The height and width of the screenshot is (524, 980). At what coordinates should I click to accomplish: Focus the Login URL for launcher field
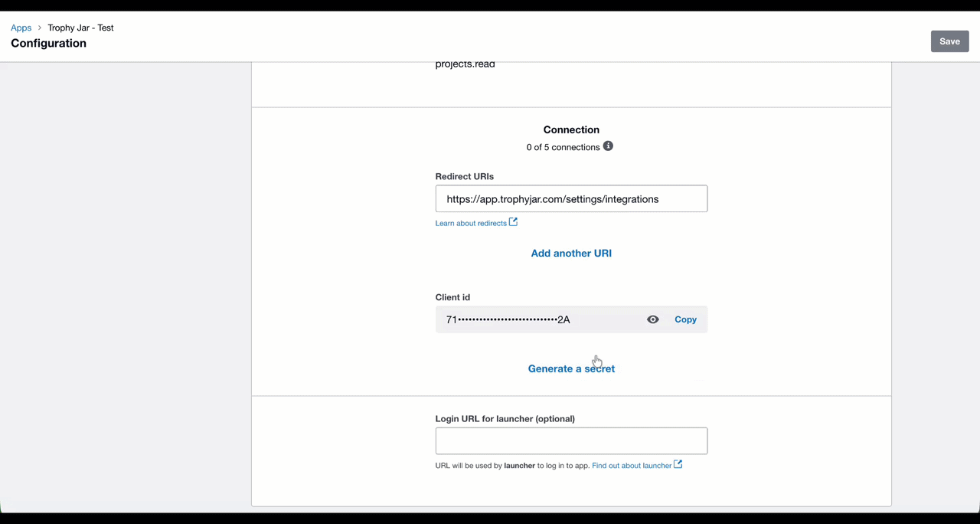click(x=571, y=441)
